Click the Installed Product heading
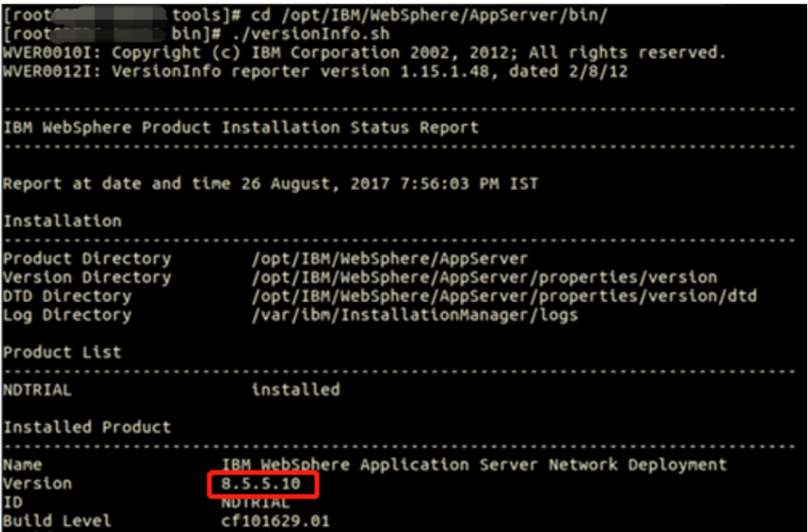Screen dimensions: 808x532 (x=87, y=427)
